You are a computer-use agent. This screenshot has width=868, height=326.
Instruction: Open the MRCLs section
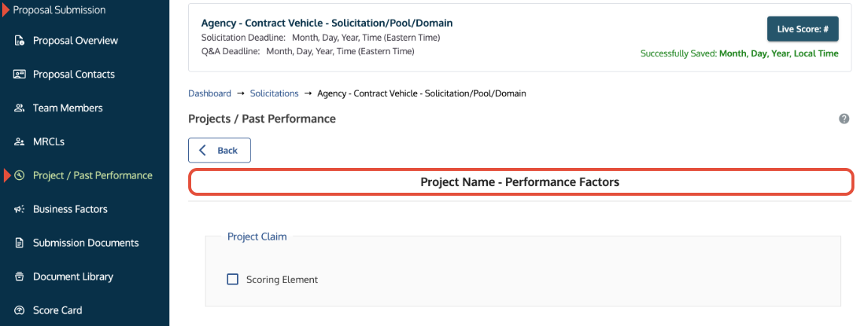coord(49,142)
